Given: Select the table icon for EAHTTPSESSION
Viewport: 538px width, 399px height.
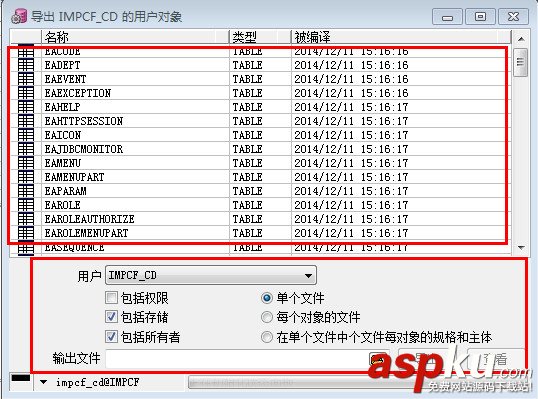Looking at the screenshot, I should pyautogui.click(x=26, y=121).
